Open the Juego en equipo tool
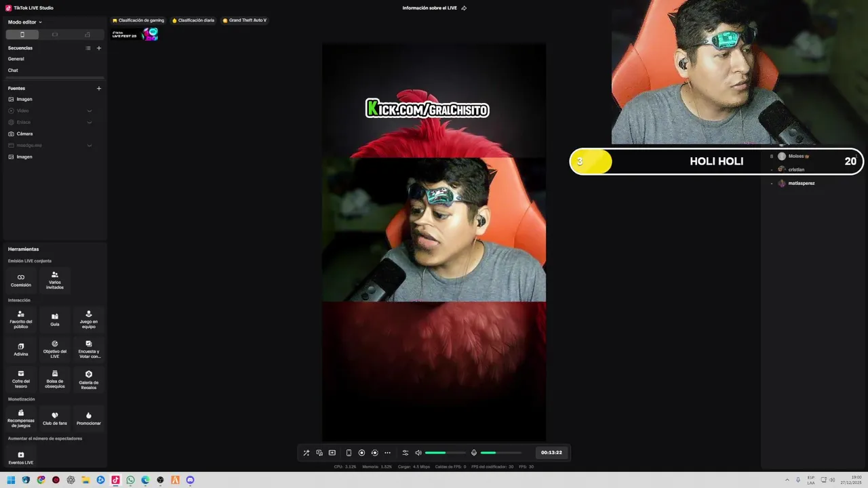The width and height of the screenshot is (868, 488). point(89,319)
